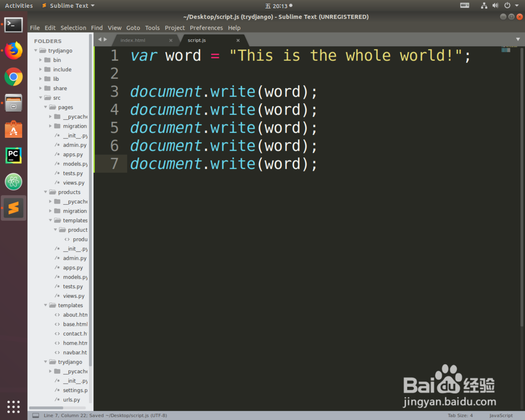
Task: Open admin.py under the pages folder
Action: pos(75,145)
